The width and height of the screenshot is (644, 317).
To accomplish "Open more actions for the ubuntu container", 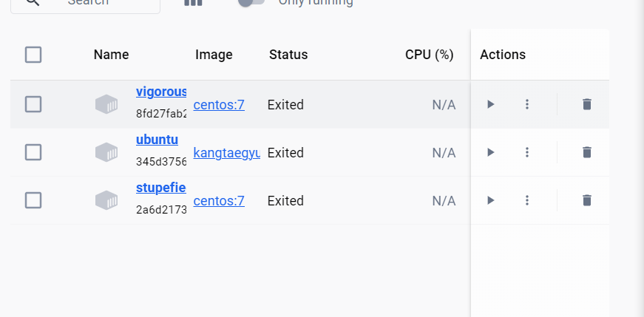I will pos(527,152).
